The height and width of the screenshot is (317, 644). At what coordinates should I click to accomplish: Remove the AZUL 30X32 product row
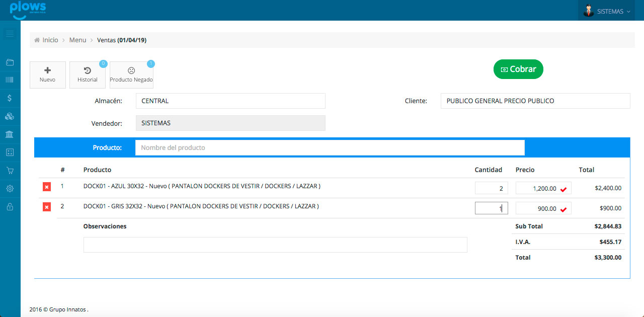(x=47, y=187)
